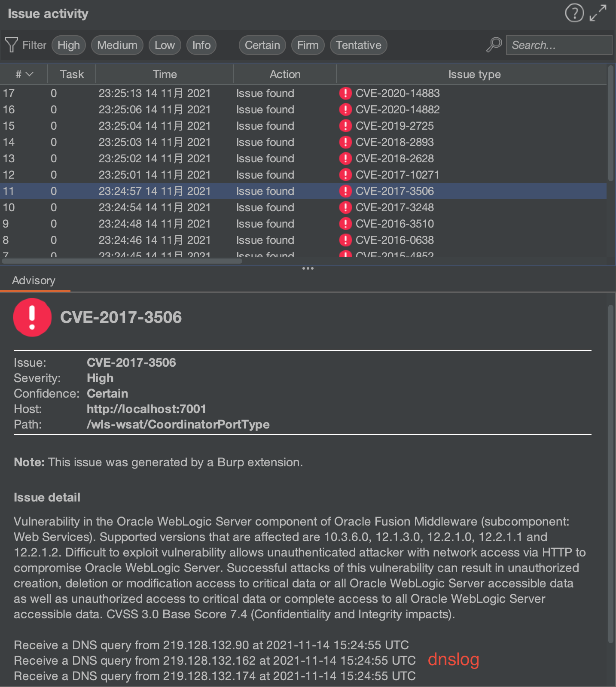616x687 pixels.
Task: Select the CVE-2018-2628 issue row
Action: click(303, 158)
